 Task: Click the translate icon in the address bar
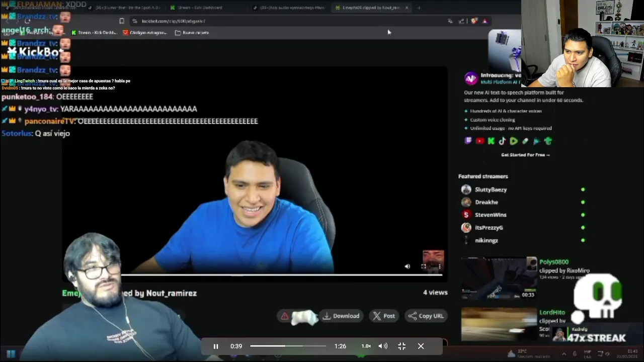(450, 21)
